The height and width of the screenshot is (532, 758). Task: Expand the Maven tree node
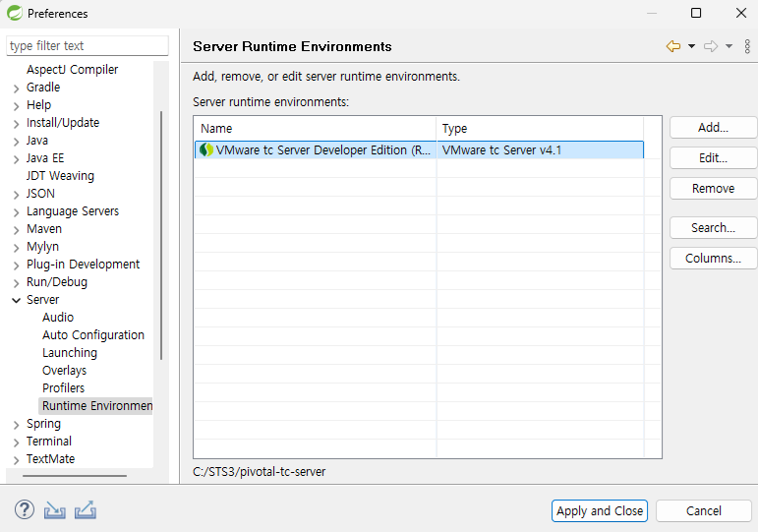click(17, 230)
